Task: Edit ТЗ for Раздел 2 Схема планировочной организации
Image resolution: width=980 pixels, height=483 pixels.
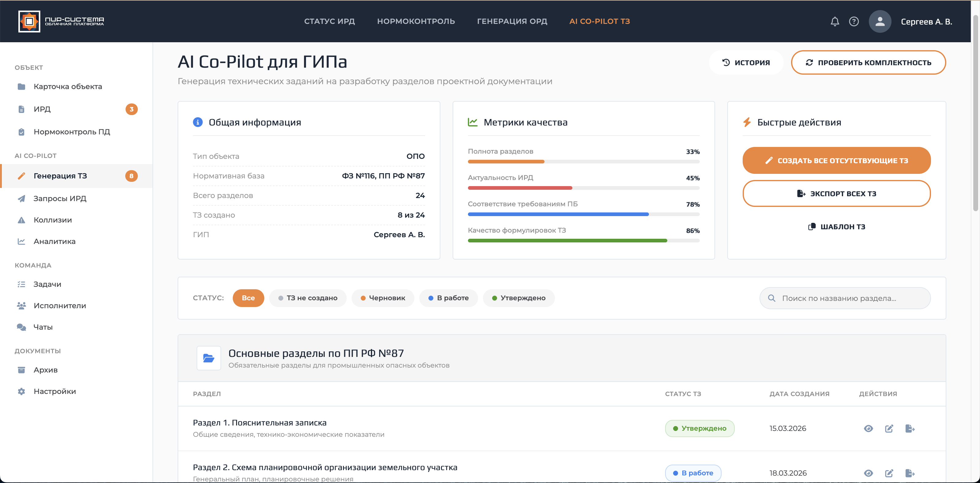Action: [889, 473]
